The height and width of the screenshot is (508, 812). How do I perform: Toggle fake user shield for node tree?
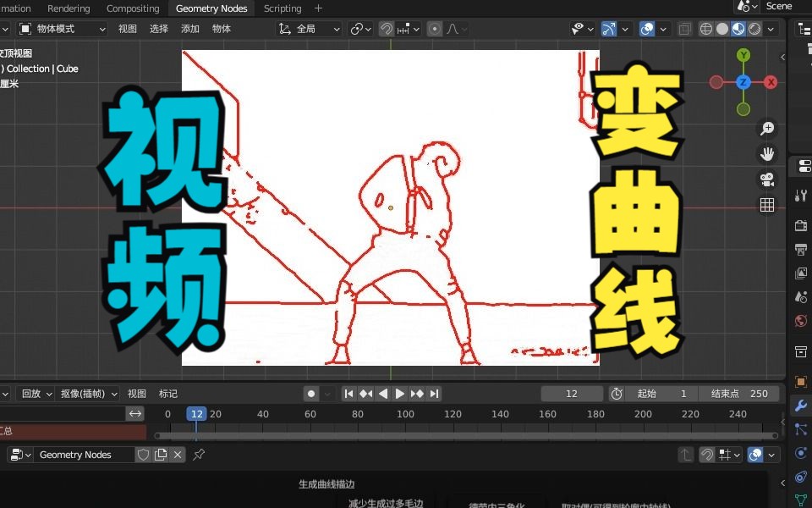click(x=143, y=455)
